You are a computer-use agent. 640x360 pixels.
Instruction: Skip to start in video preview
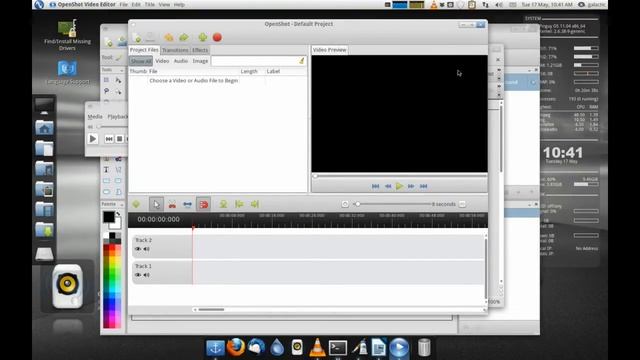(376, 186)
